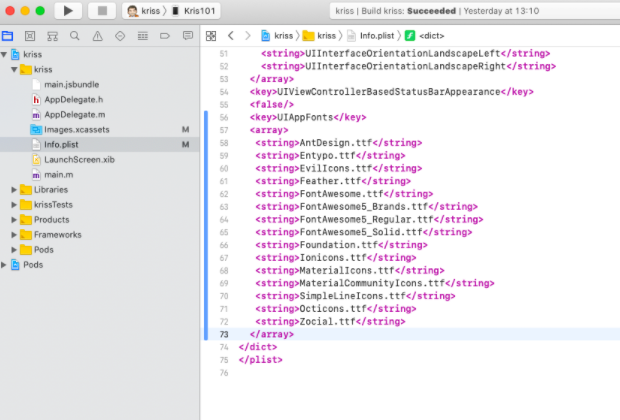Click the UIViewControllerBasedStatusBarAppearance key line

click(391, 92)
